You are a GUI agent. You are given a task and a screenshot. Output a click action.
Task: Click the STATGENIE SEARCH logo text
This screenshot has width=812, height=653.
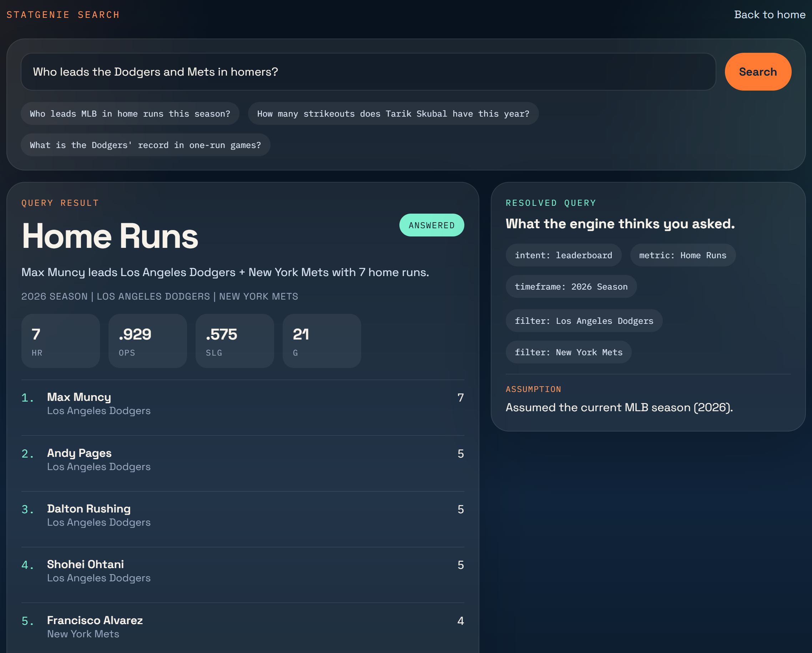click(x=63, y=15)
